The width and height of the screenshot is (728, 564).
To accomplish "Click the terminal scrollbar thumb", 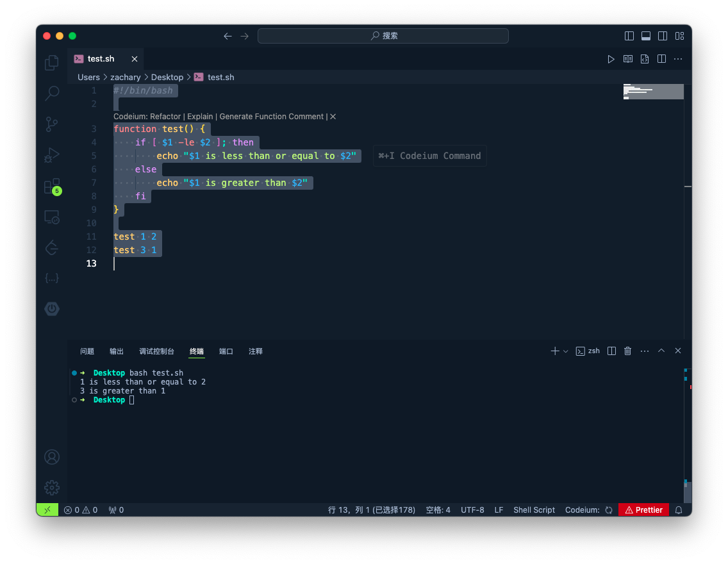I will coord(688,491).
